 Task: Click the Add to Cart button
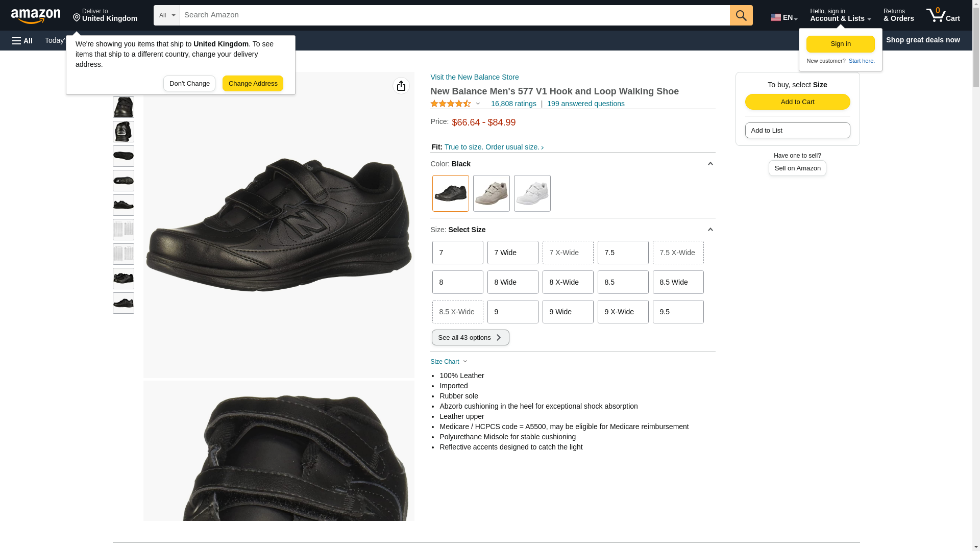(797, 102)
